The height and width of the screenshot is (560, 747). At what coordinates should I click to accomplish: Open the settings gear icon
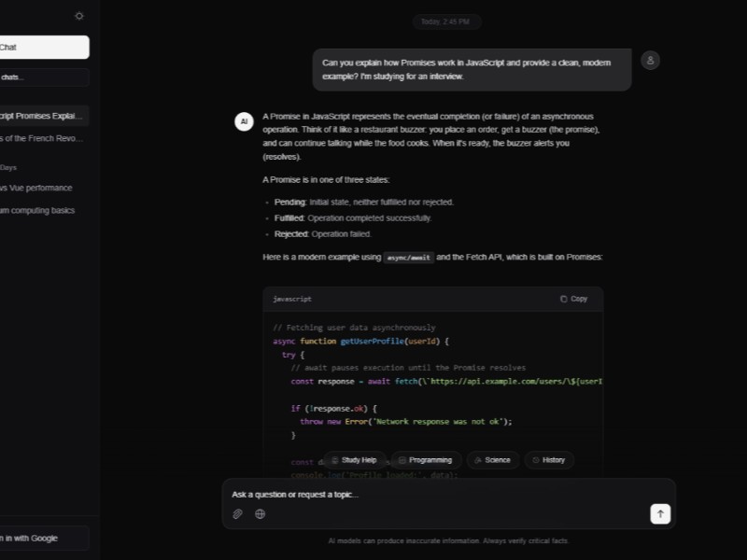tap(79, 16)
